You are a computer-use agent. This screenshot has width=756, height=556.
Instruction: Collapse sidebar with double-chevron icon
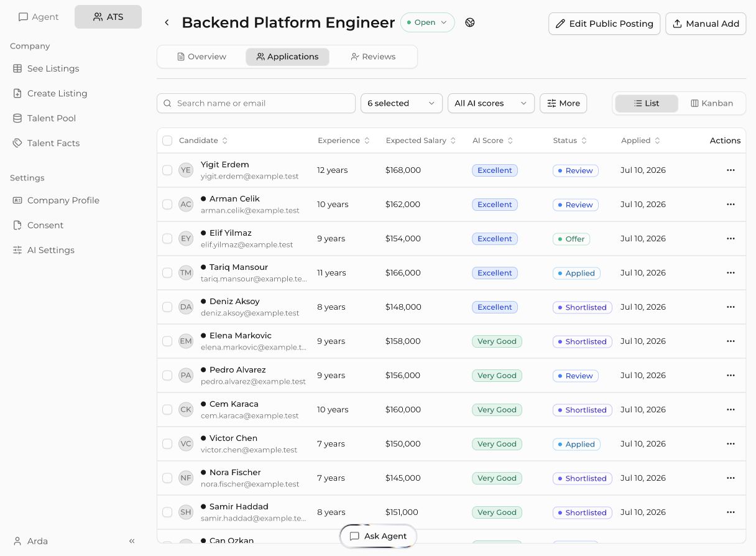[132, 541]
